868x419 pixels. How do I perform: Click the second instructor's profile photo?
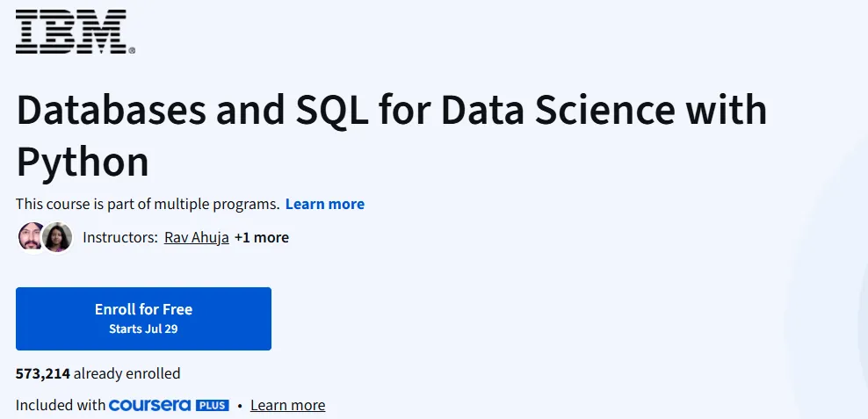pyautogui.click(x=57, y=237)
